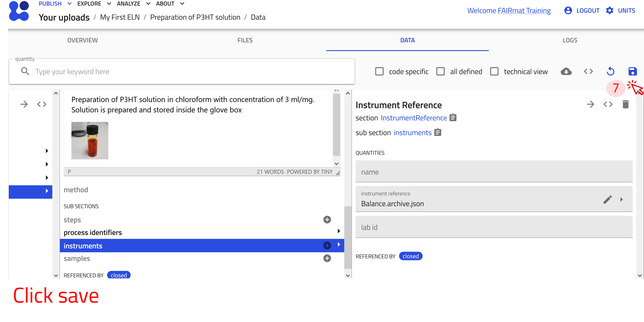Switch to the Files tab
The width and height of the screenshot is (644, 322).
245,40
